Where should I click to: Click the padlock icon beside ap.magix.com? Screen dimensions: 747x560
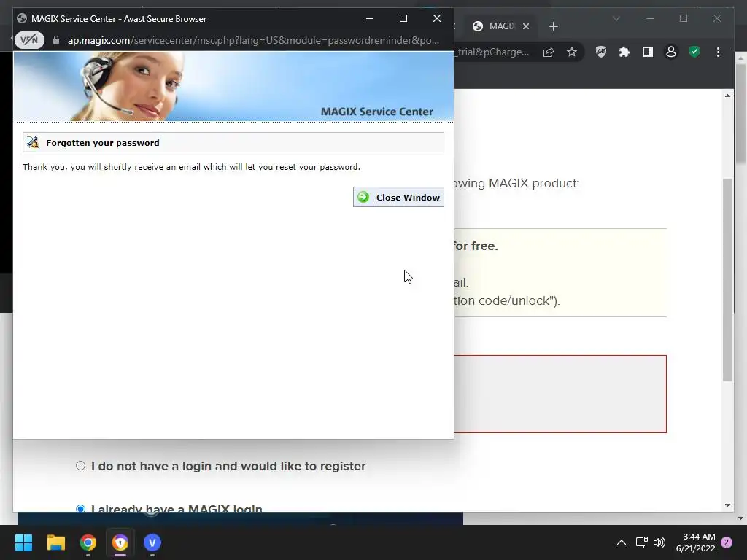(x=56, y=40)
